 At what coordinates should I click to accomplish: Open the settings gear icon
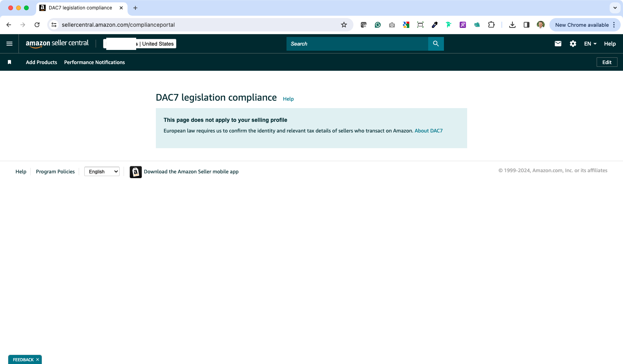point(573,44)
